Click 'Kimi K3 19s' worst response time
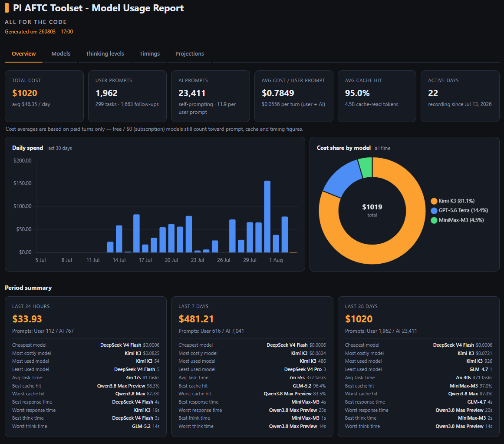Viewport: 504px width, 444px height. [147, 410]
